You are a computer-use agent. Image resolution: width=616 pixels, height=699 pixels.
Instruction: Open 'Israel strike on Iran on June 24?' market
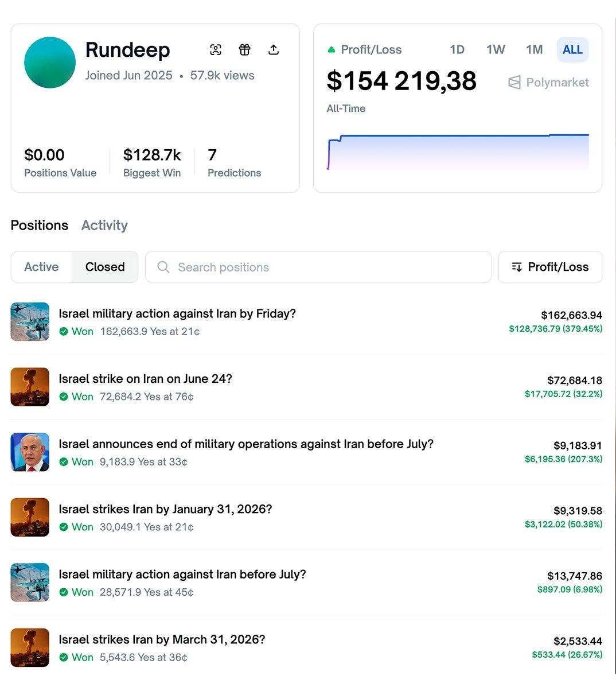(x=145, y=379)
